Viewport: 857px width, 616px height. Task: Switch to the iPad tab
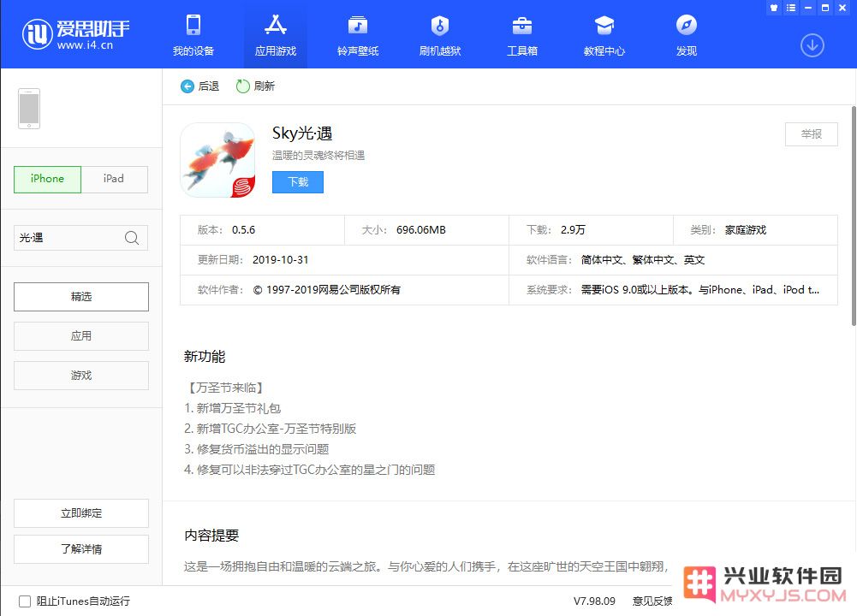pyautogui.click(x=114, y=179)
